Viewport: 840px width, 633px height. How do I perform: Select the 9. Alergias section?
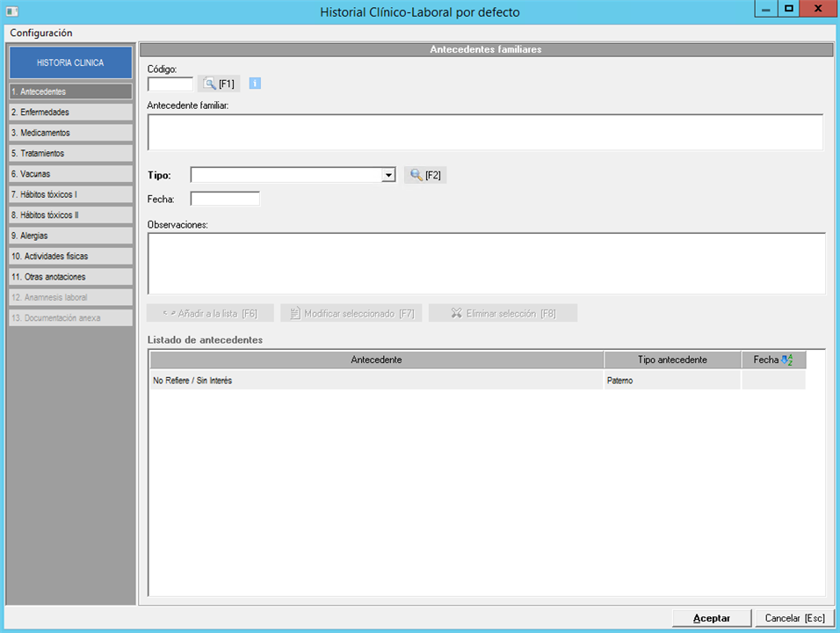[69, 236]
